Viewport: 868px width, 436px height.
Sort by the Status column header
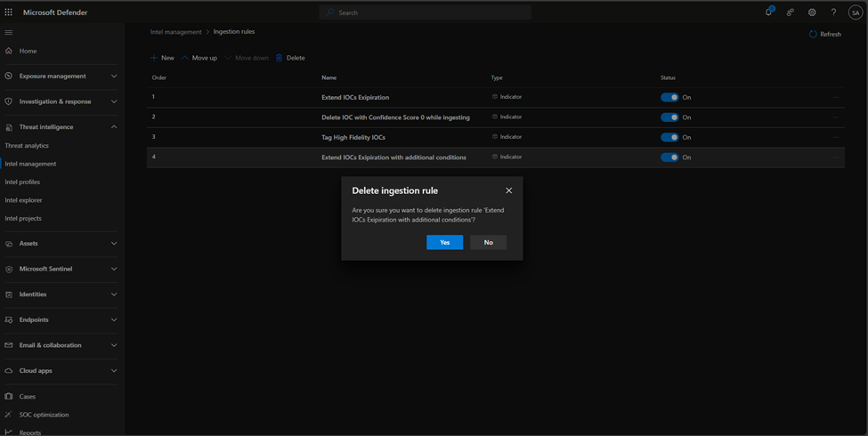[x=668, y=78]
